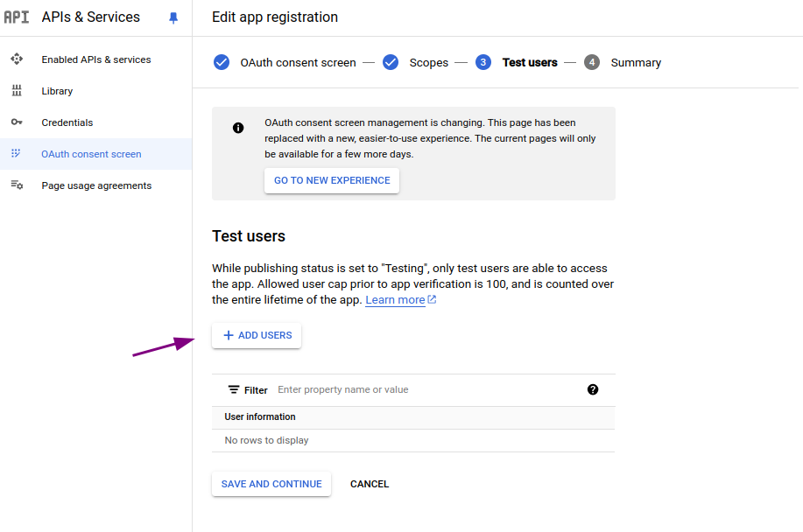
Task: Click the User information column header
Action: coord(260,417)
